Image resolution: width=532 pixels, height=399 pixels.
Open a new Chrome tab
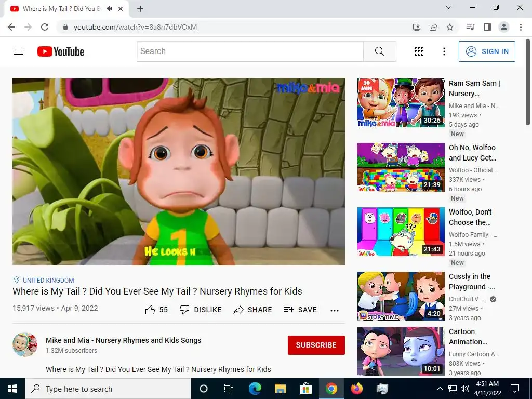tap(140, 9)
